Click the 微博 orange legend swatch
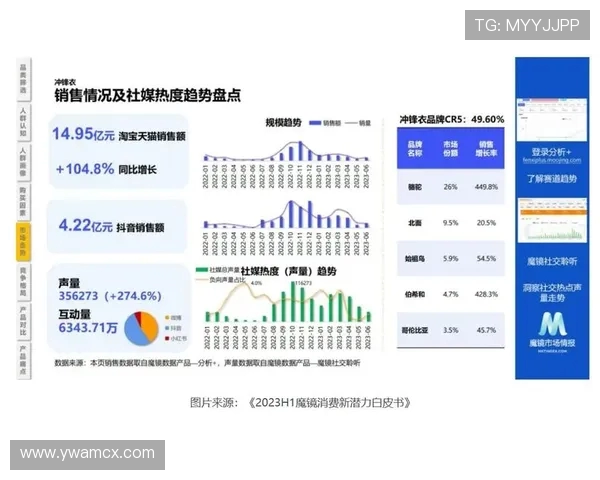Image resolution: width=600 pixels, height=480 pixels. 167,318
